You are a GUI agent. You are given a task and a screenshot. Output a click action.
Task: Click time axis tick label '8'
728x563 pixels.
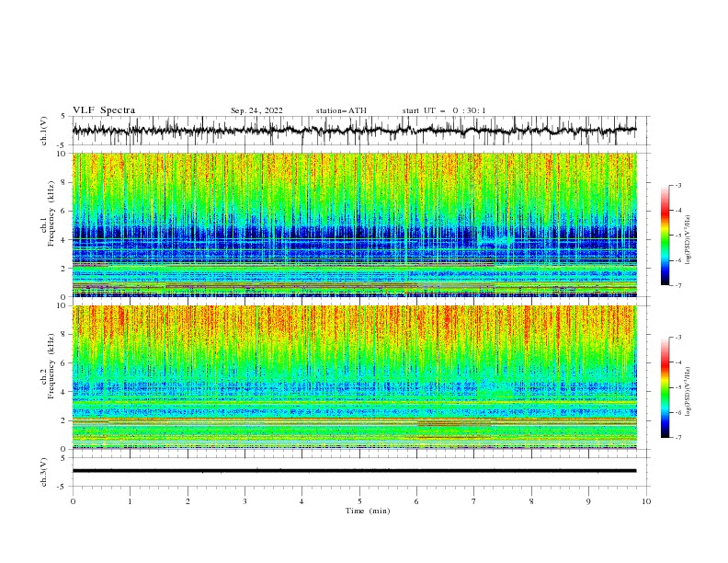[531, 501]
